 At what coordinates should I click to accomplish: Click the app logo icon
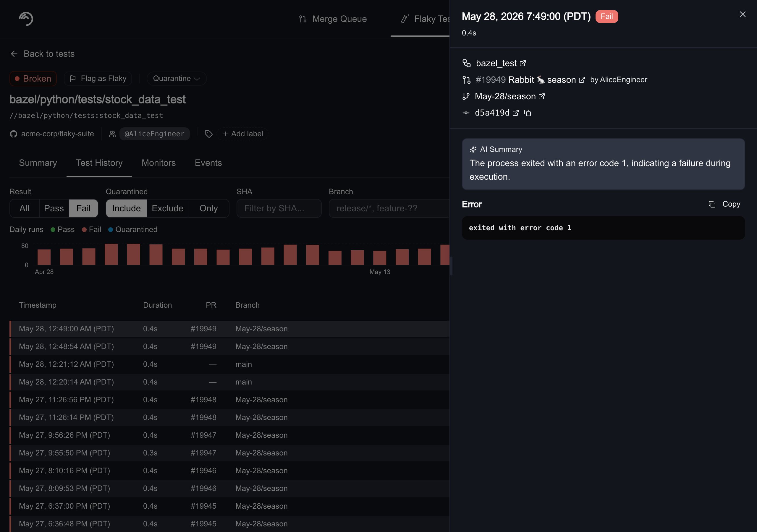[x=26, y=19]
